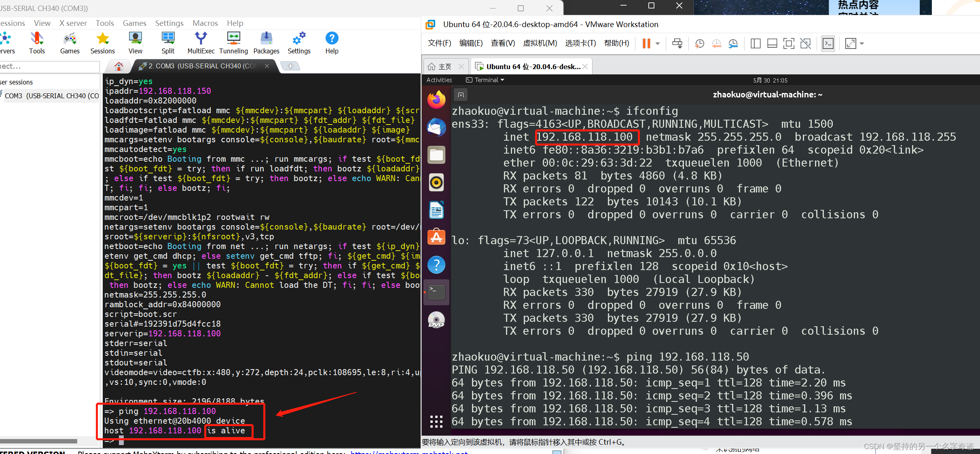Image resolution: width=980 pixels, height=454 pixels.
Task: Open the Macros menu
Action: click(x=205, y=23)
